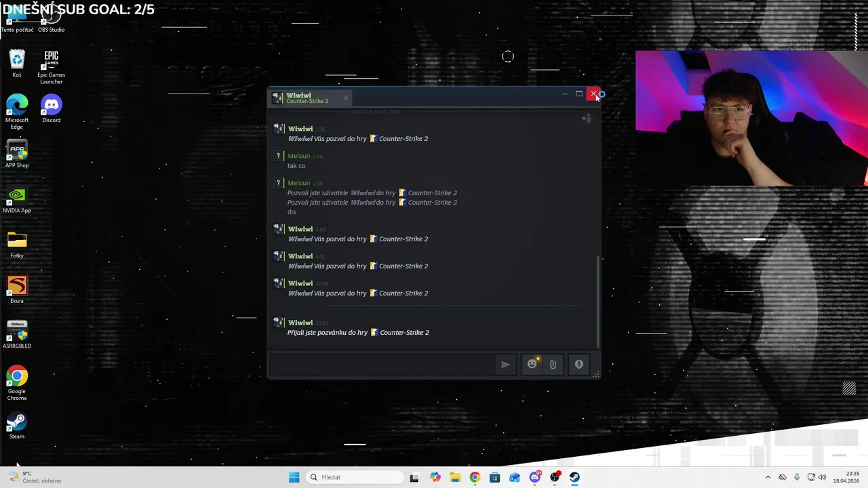Click Meloun name above 'tak co' message

[x=298, y=156]
